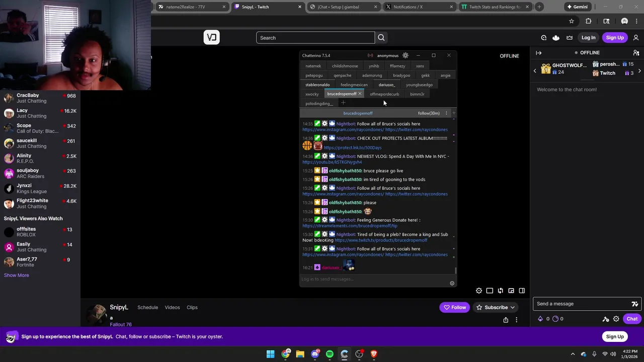This screenshot has height=362, width=644.
Task: Click Show More in the sidebar
Action: click(17, 275)
